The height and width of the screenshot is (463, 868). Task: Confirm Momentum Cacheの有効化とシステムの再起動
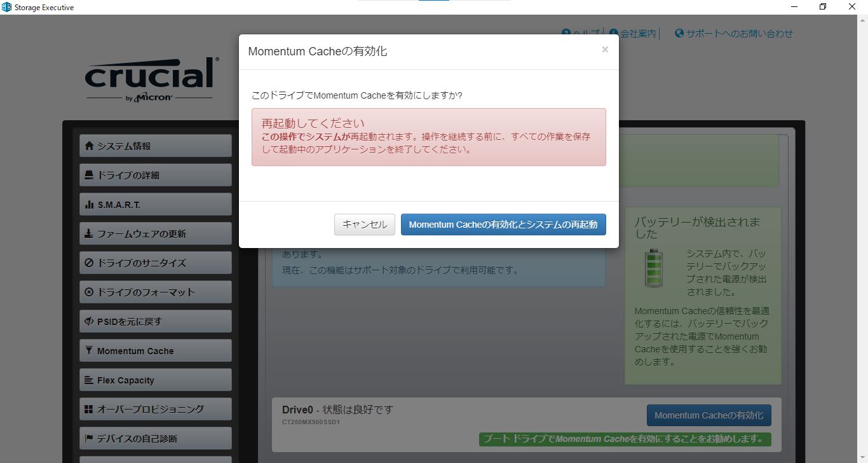[503, 225]
